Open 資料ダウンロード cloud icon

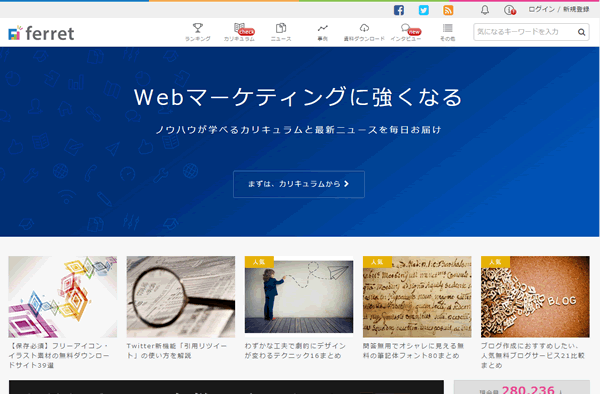pos(364,28)
